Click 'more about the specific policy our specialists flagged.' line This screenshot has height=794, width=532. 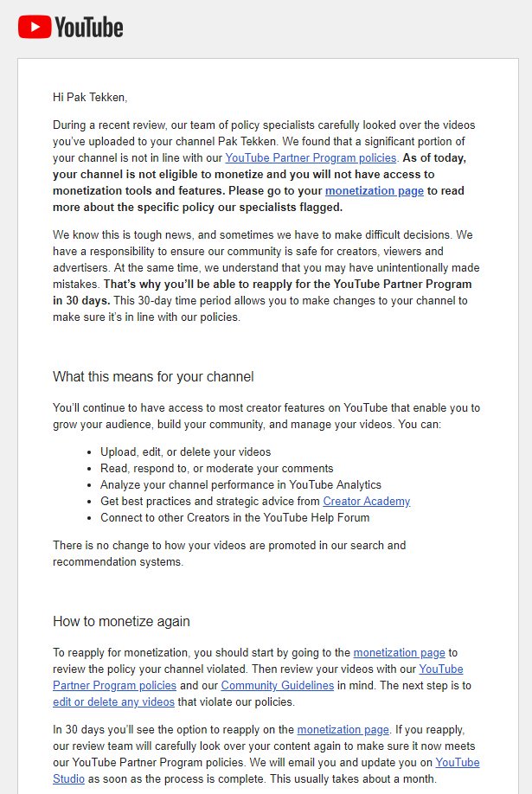pos(197,207)
